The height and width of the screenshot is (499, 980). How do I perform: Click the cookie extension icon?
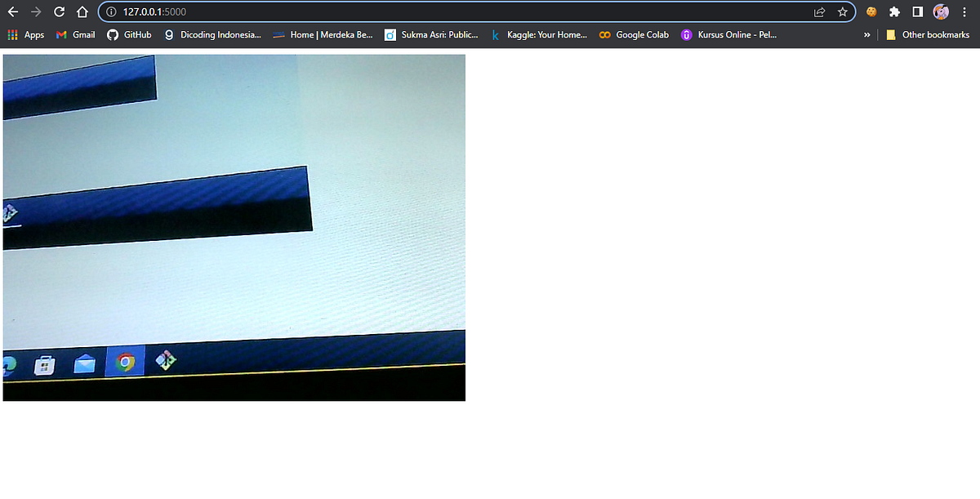point(871,11)
